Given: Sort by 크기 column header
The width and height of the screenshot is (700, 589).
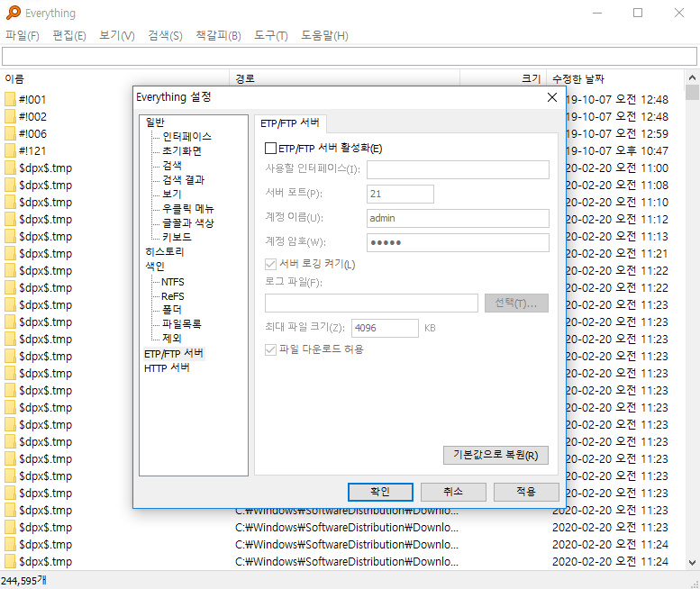Looking at the screenshot, I should pos(503,79).
